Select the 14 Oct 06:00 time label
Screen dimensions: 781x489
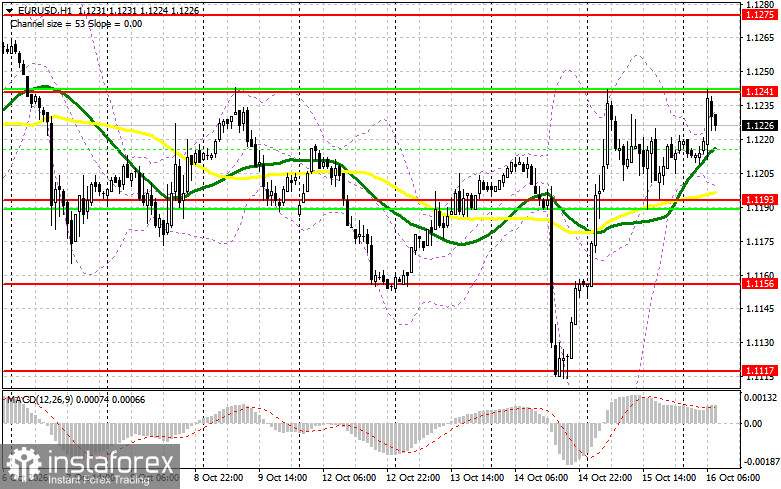tap(541, 478)
